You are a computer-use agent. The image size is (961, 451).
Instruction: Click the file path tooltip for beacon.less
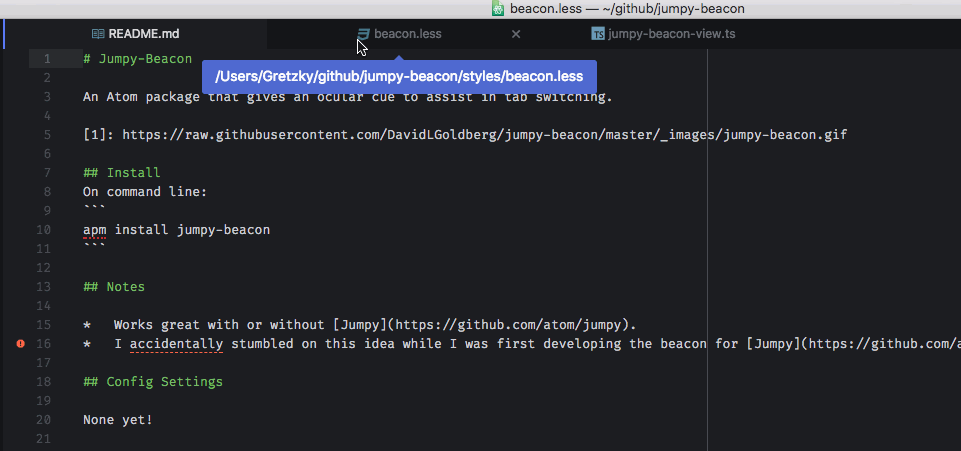tap(399, 77)
